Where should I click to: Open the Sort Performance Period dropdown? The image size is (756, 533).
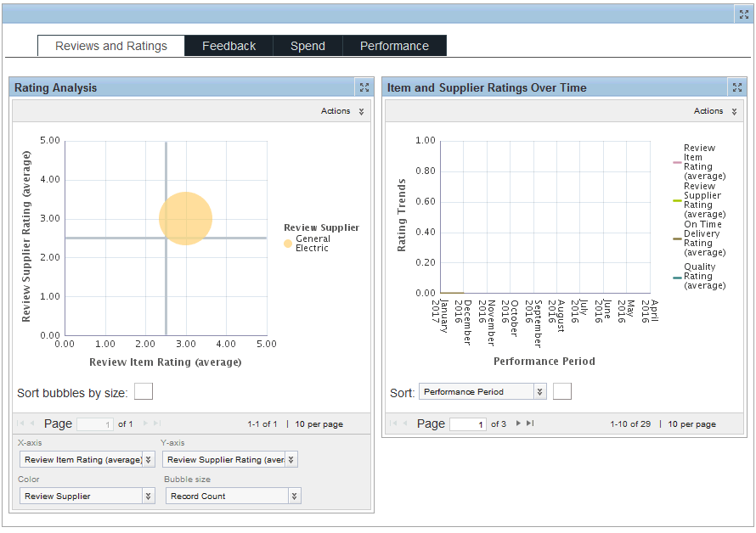tap(482, 391)
